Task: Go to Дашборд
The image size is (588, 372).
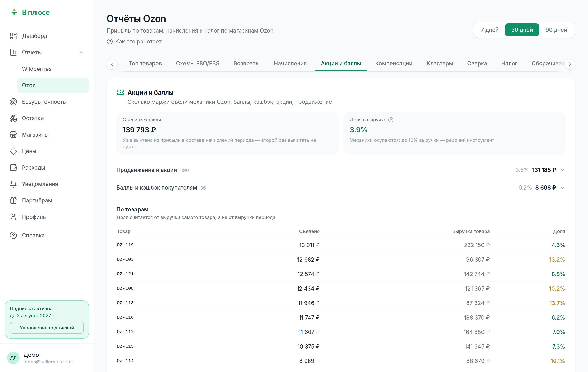Action: [x=47, y=36]
